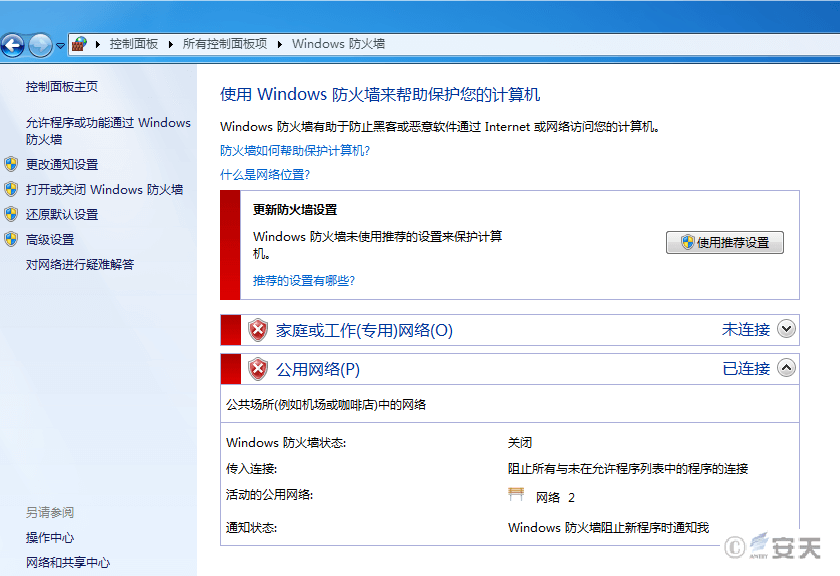Open 对网络进行疑难解答 link

80,264
